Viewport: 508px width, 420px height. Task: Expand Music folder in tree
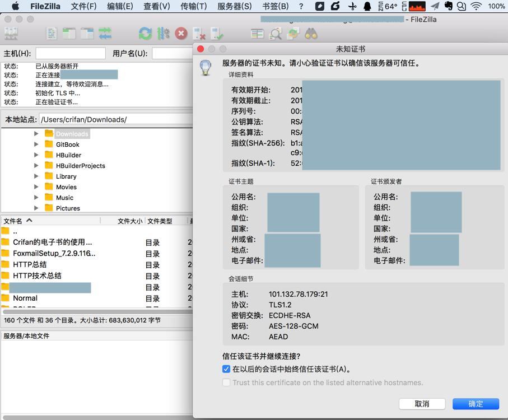click(x=36, y=197)
